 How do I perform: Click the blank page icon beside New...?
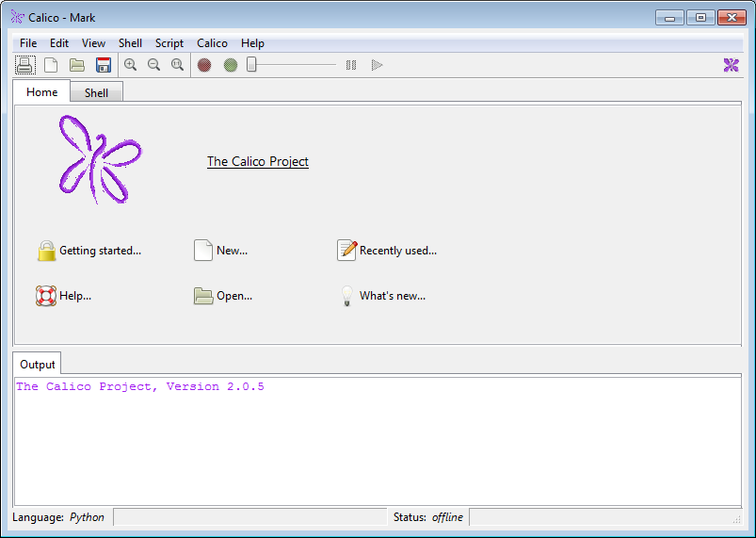203,251
